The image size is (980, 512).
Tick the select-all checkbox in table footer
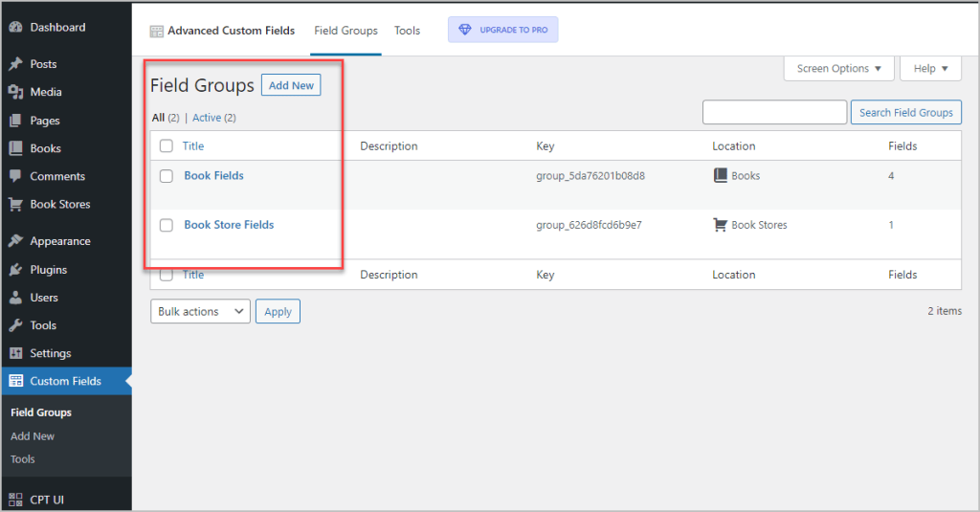click(x=167, y=275)
